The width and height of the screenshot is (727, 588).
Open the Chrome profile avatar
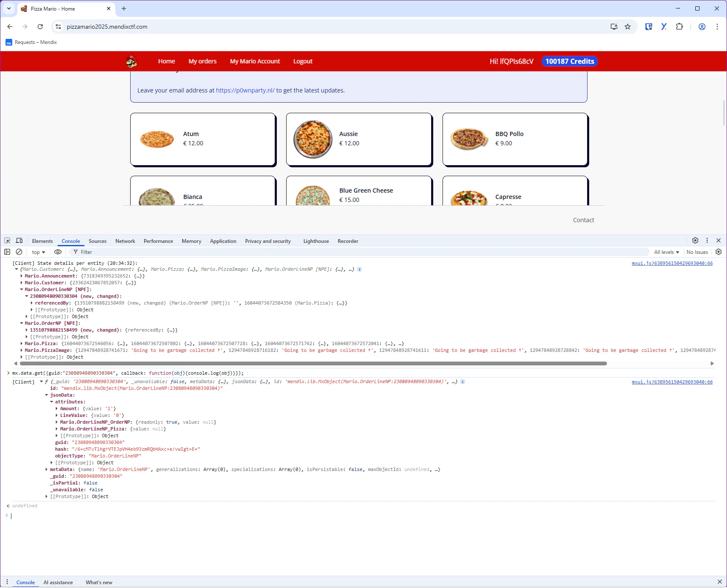click(702, 27)
